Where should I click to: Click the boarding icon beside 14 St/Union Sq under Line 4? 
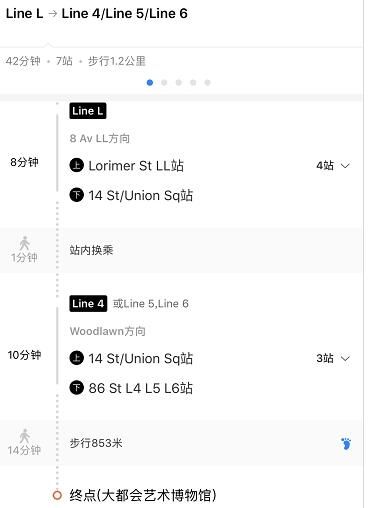tap(76, 358)
